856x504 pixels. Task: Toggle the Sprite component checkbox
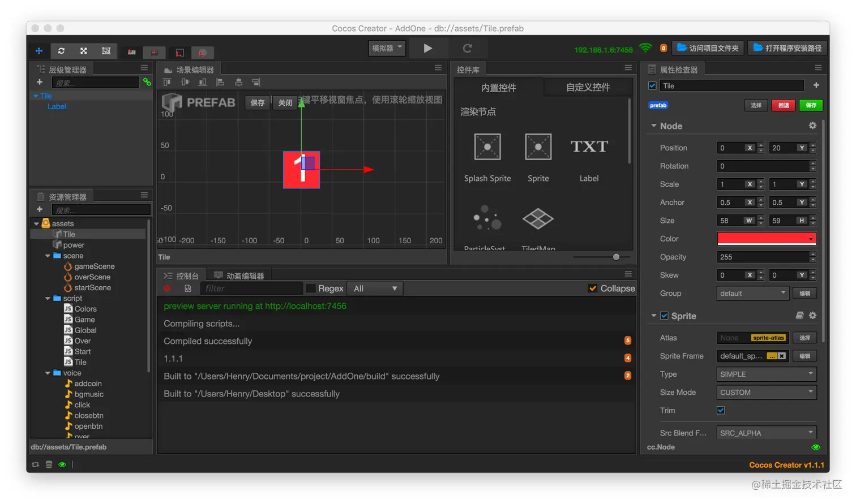pos(664,316)
